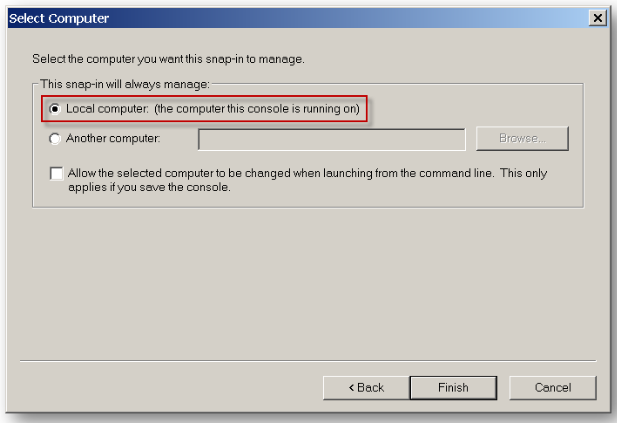
Task: Click the Another computer name text field
Action: (x=331, y=138)
